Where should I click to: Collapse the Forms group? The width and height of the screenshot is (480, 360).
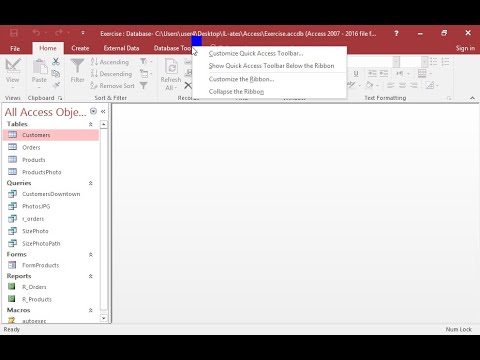[90, 254]
